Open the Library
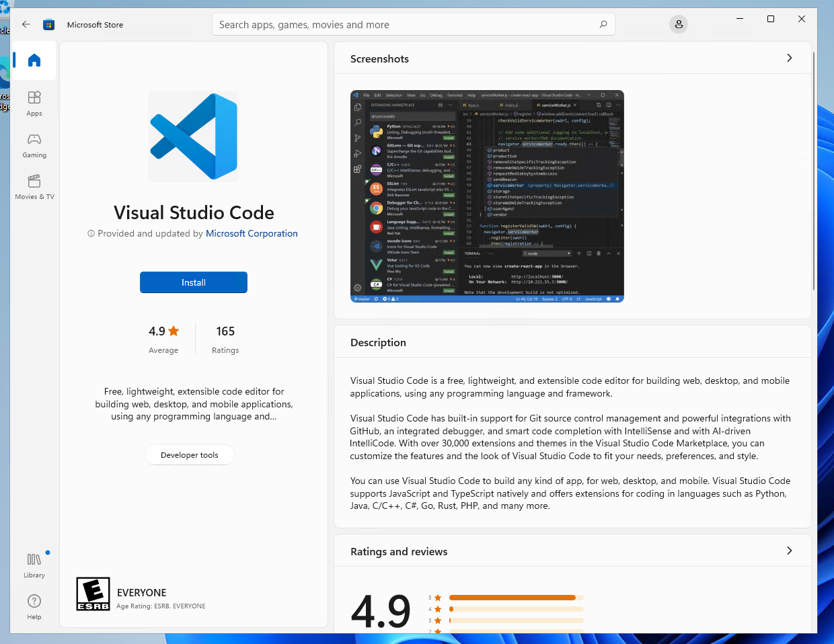Image resolution: width=834 pixels, height=644 pixels. click(34, 565)
